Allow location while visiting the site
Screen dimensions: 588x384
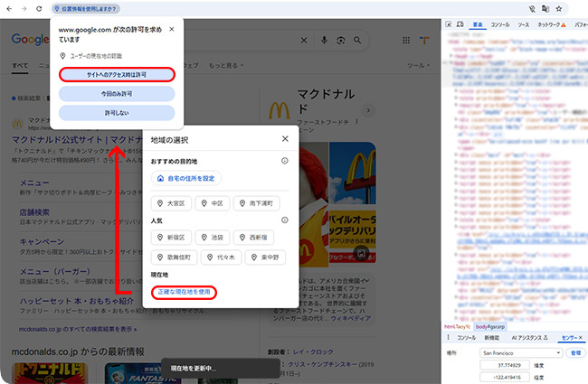pyautogui.click(x=117, y=75)
